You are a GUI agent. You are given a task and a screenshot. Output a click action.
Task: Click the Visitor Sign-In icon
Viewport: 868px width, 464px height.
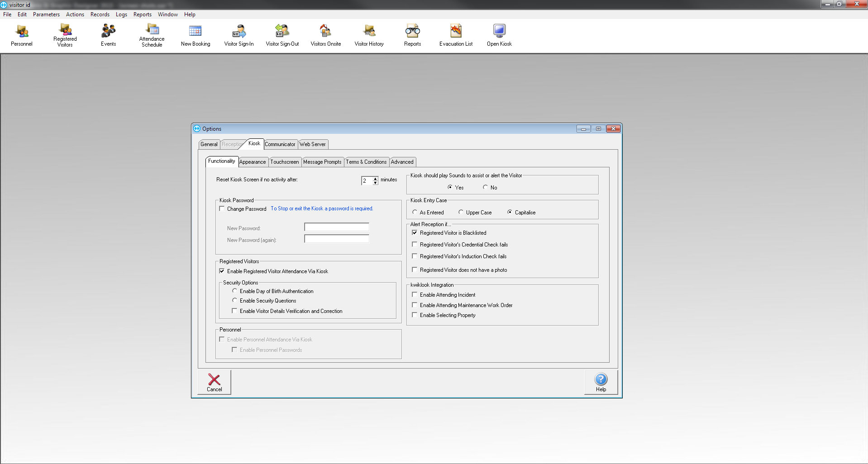[x=239, y=35]
